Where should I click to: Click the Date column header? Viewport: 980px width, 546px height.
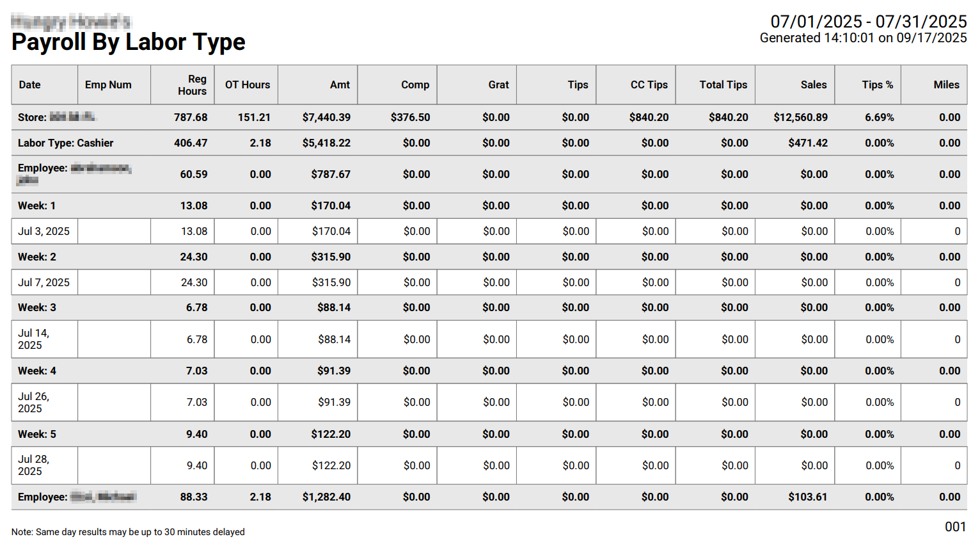(x=44, y=84)
